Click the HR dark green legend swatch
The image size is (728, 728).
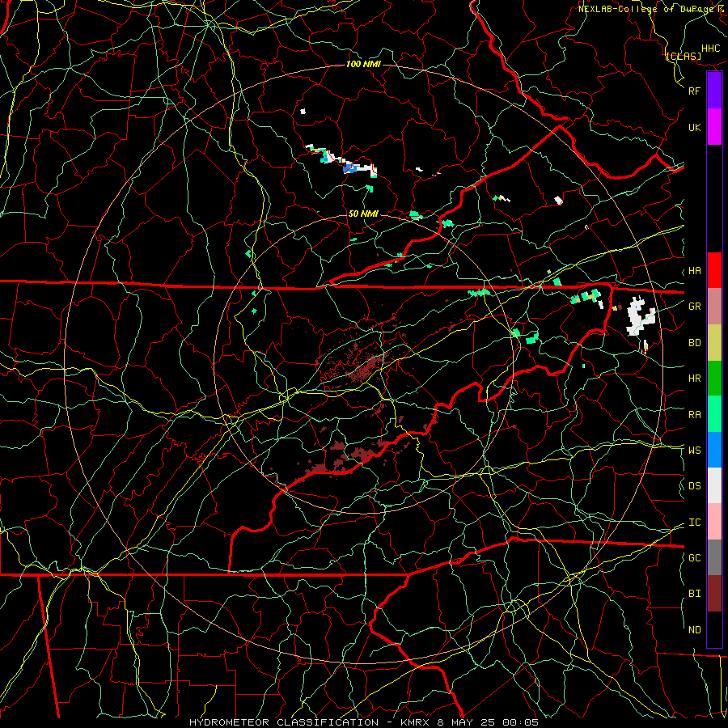pyautogui.click(x=714, y=379)
